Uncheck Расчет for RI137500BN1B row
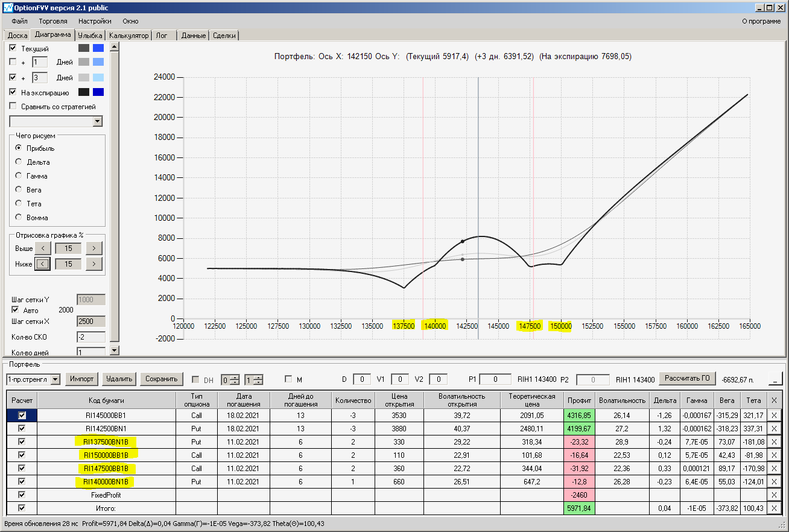Image resolution: width=789 pixels, height=532 pixels. point(22,442)
